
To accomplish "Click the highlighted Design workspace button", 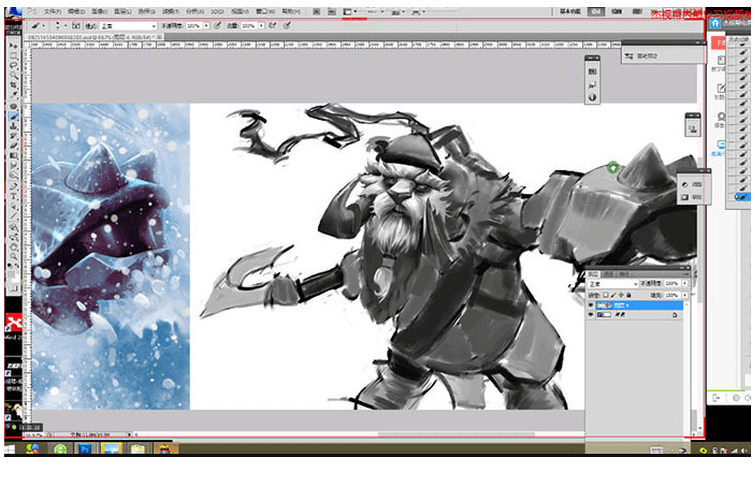I will click(x=596, y=11).
